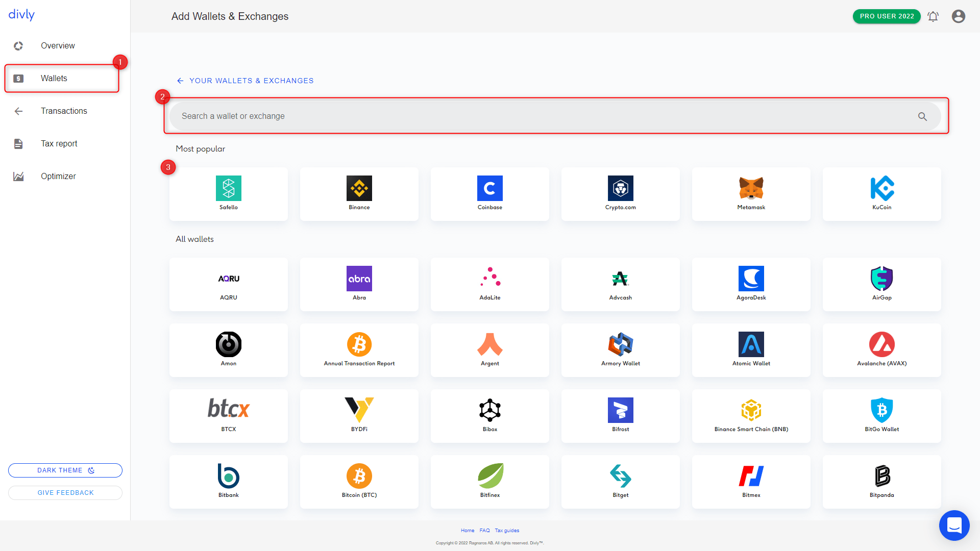980x551 pixels.
Task: Click Give Feedback button
Action: click(x=65, y=492)
